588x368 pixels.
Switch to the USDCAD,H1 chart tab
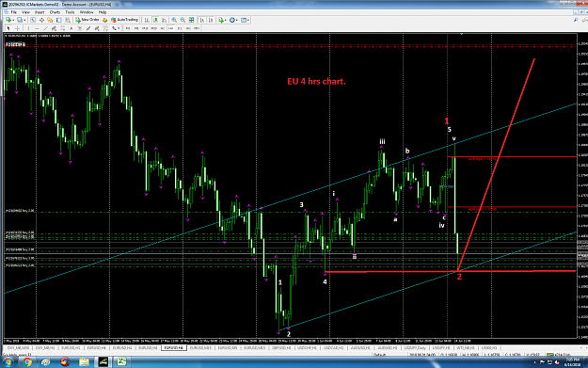333,348
